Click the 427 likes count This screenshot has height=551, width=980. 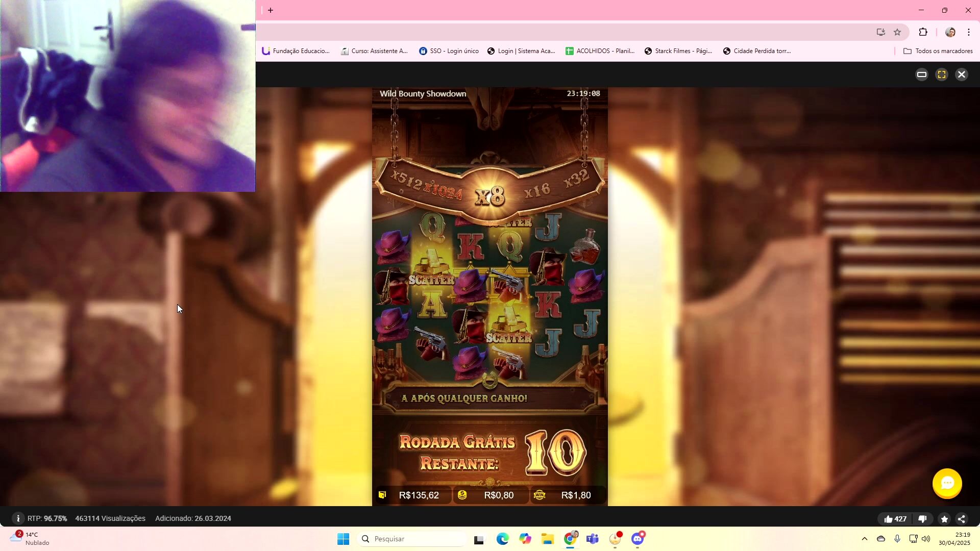pyautogui.click(x=900, y=519)
